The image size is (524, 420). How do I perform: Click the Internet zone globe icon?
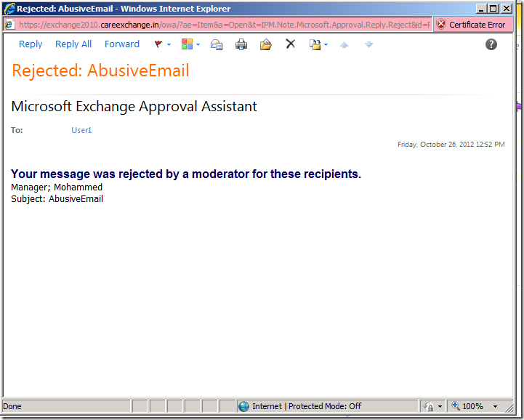coord(243,406)
